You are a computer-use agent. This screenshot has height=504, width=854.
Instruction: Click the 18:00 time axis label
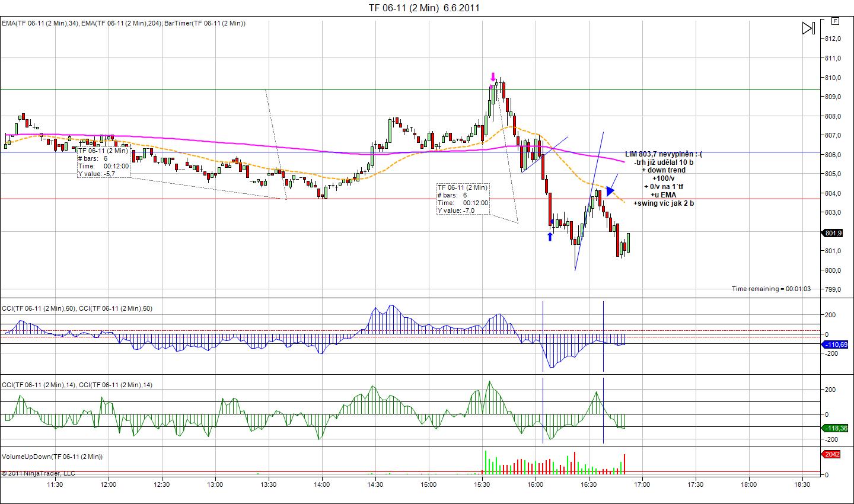pos(749,484)
